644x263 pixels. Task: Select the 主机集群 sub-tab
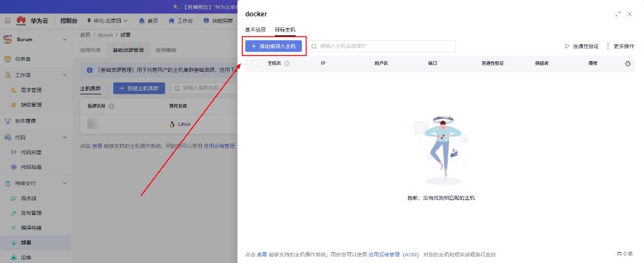pyautogui.click(x=91, y=88)
